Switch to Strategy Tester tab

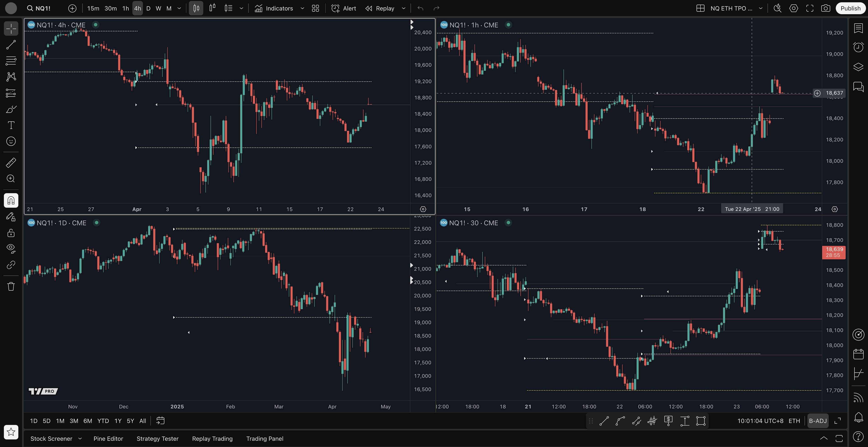coord(157,439)
